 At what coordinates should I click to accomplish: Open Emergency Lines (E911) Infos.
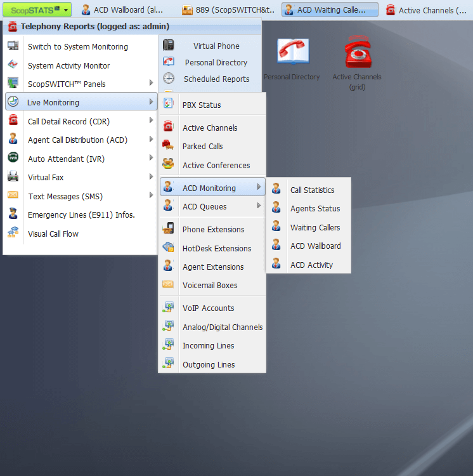click(81, 215)
